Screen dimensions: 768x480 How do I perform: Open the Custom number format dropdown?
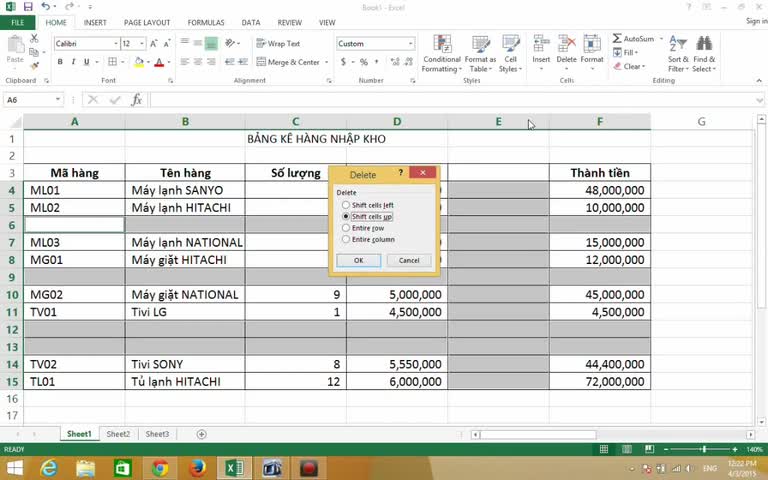click(x=410, y=44)
